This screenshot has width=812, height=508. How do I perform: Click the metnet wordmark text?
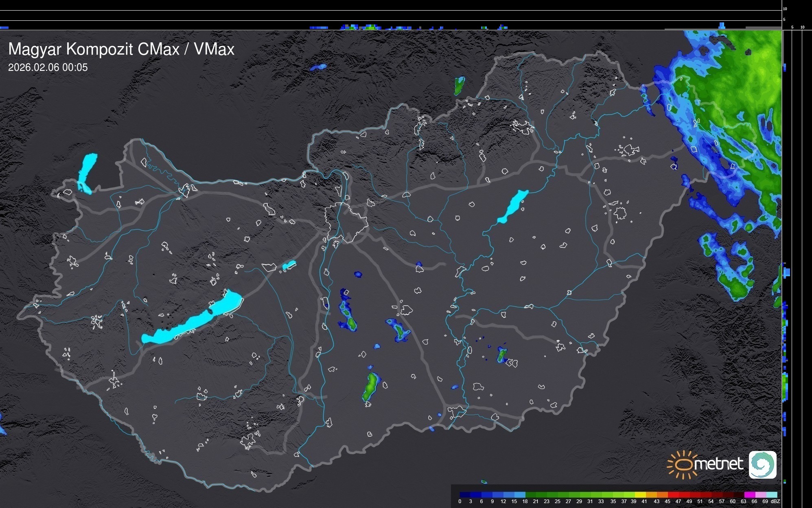point(719,464)
